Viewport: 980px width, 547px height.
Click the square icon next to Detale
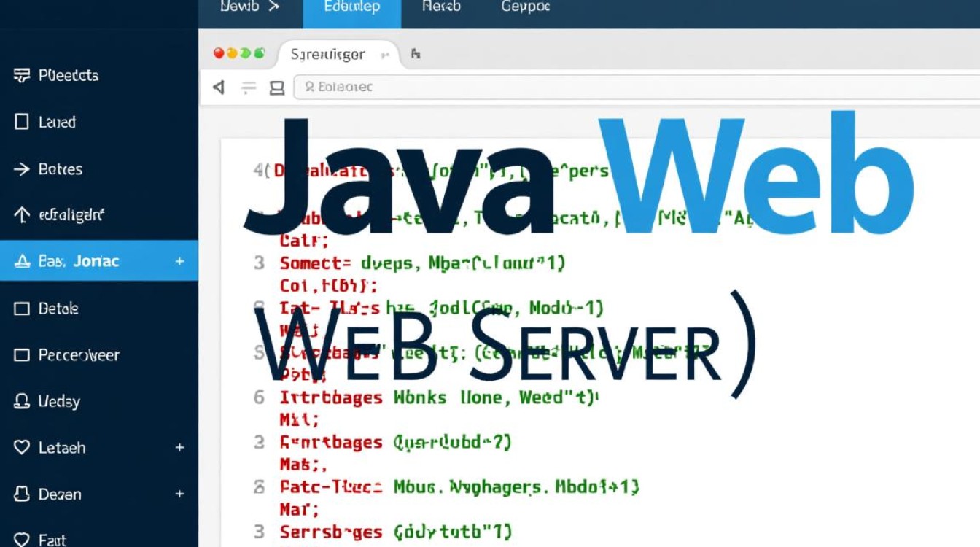pyautogui.click(x=22, y=309)
